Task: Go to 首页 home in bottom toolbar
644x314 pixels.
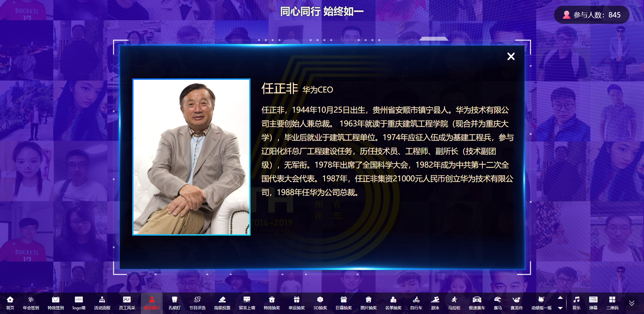Action: pos(10,303)
